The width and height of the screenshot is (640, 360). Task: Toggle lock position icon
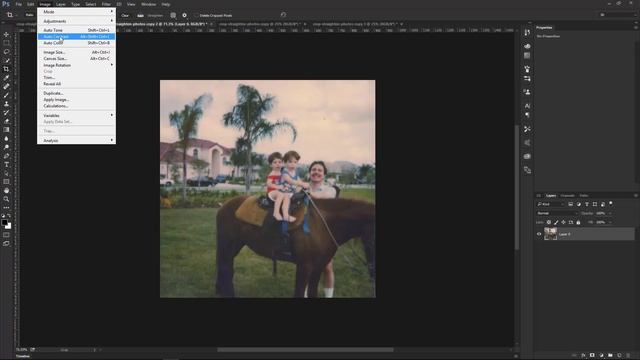tap(563, 222)
